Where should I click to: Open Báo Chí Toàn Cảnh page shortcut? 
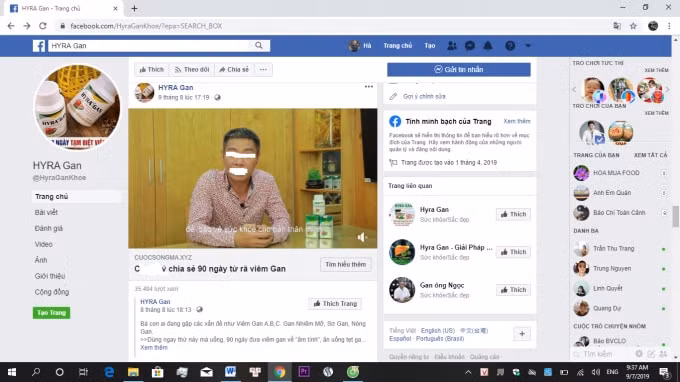click(619, 212)
